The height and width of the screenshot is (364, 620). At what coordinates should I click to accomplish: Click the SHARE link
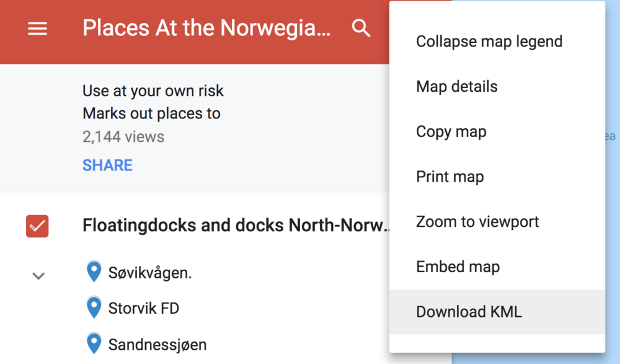(x=107, y=166)
